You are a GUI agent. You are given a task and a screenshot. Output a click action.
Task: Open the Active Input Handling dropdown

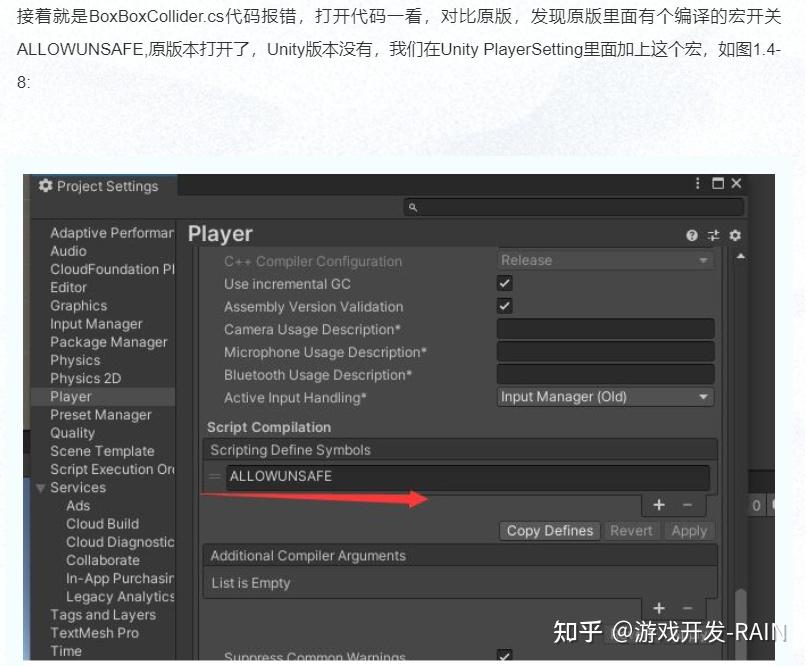[x=604, y=397]
